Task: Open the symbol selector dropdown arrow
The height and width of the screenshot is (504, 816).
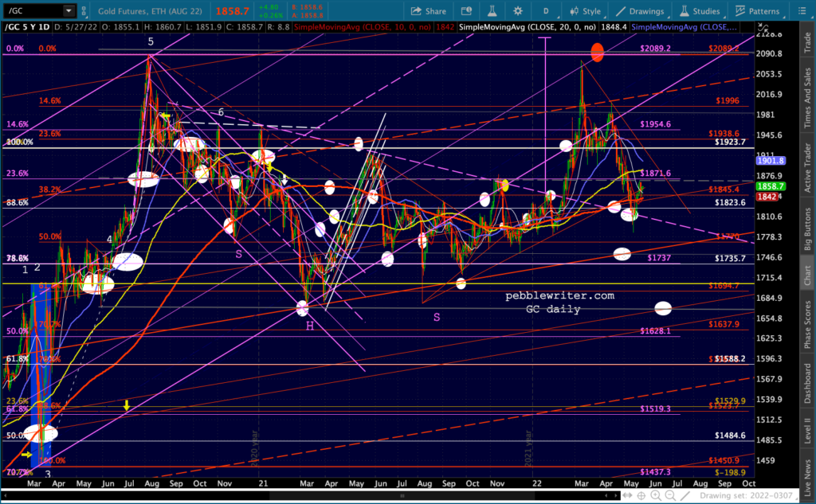Action: pos(69,11)
